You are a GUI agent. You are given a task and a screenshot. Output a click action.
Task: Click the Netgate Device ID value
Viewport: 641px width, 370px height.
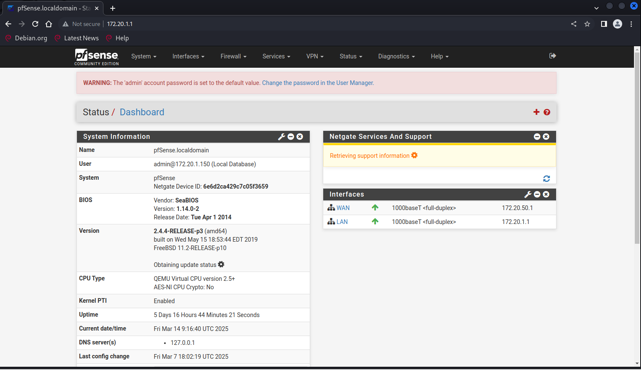coord(235,186)
